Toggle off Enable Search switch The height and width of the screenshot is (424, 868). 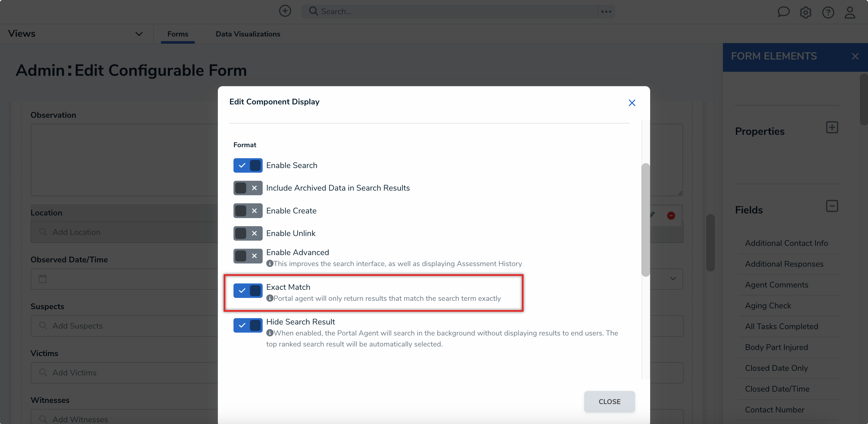click(x=248, y=165)
